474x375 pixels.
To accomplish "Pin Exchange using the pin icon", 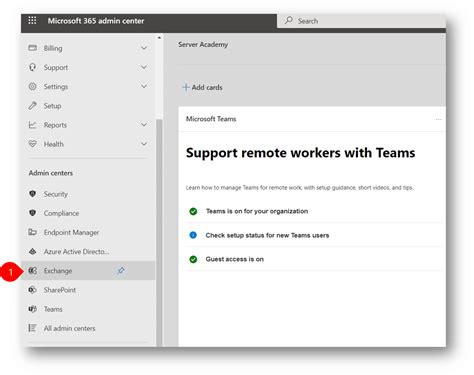I will click(x=121, y=270).
